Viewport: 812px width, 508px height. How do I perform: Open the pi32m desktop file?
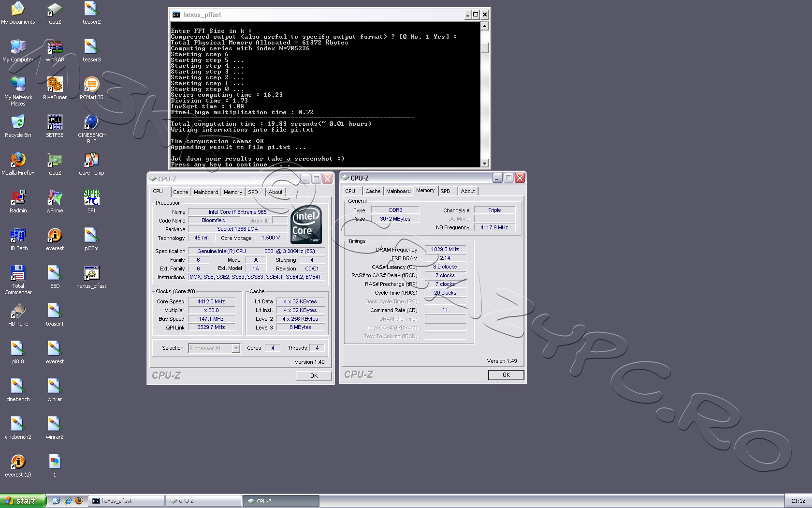click(91, 239)
